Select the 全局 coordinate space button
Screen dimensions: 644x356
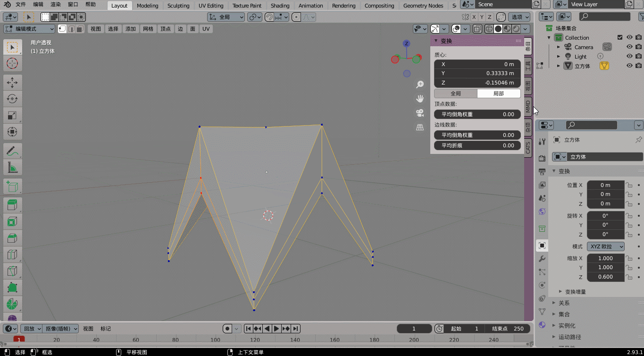tap(456, 93)
